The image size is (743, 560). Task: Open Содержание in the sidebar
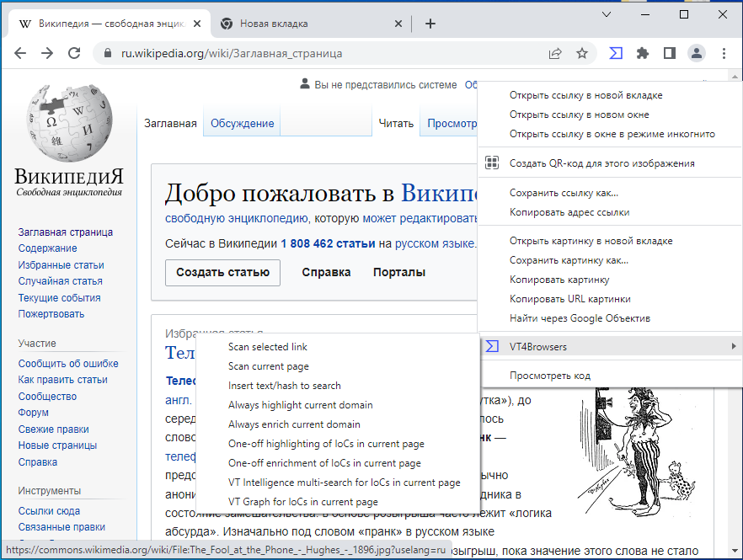point(47,248)
